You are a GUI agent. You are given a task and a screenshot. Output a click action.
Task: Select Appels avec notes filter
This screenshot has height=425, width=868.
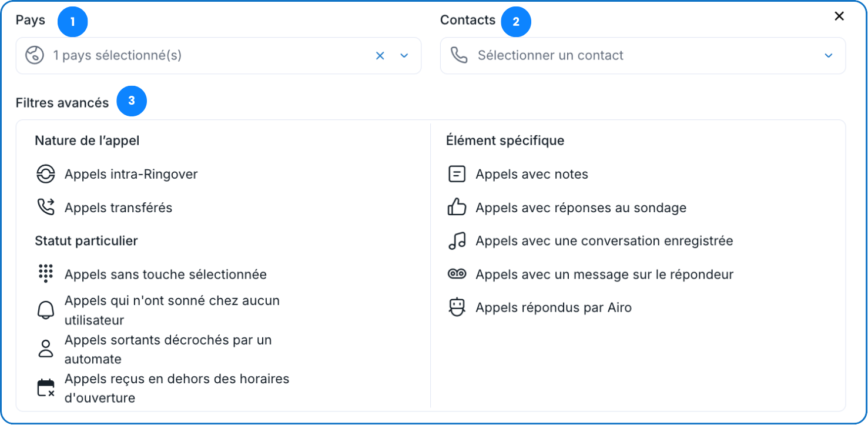pos(531,174)
